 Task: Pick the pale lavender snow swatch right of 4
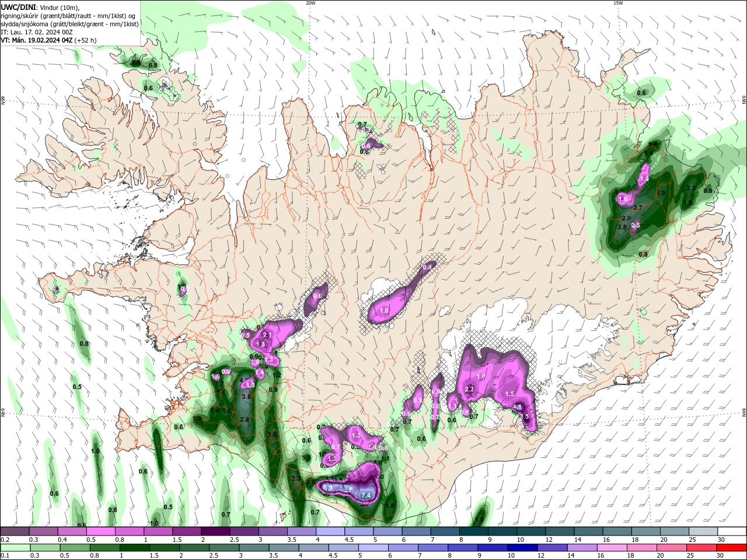pyautogui.click(x=330, y=531)
